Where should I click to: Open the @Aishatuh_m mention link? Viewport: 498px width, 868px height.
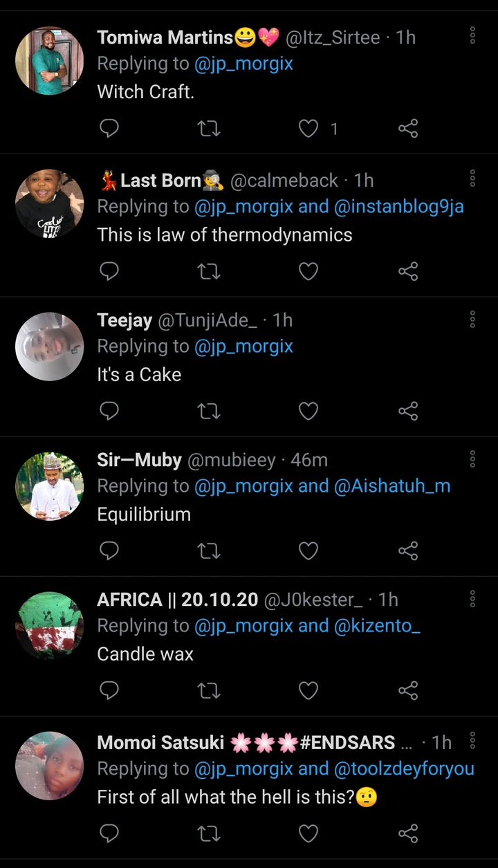pos(392,486)
